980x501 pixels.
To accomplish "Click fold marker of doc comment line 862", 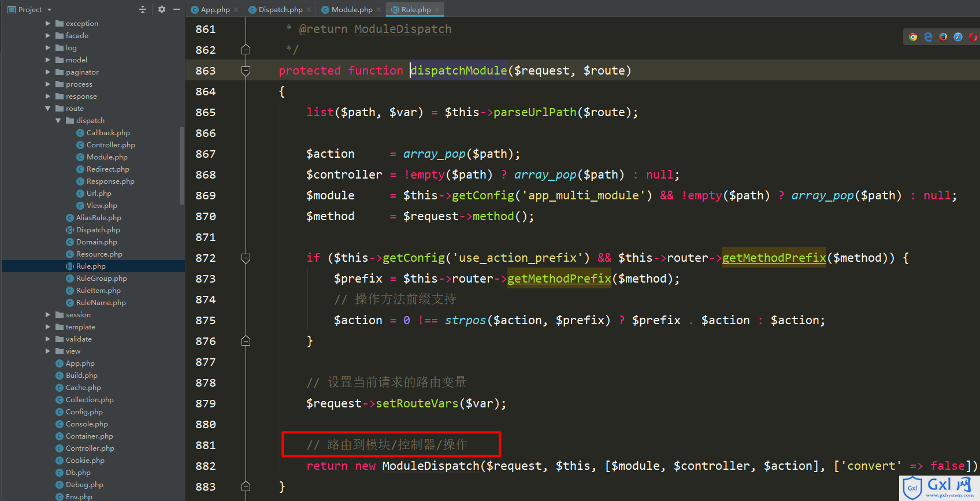I will coord(246,50).
